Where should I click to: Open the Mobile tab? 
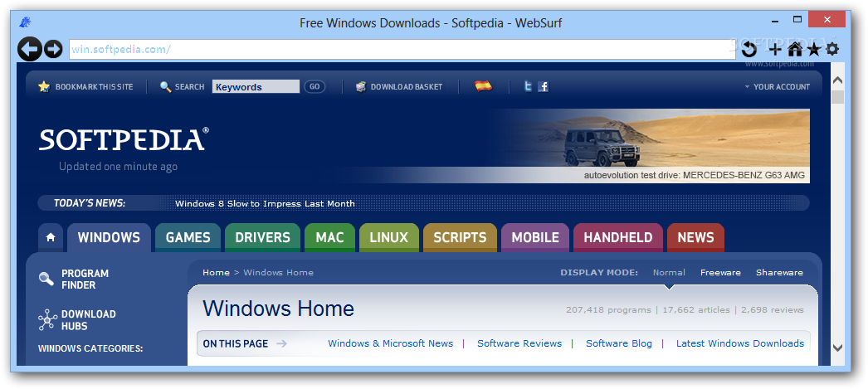click(x=535, y=237)
